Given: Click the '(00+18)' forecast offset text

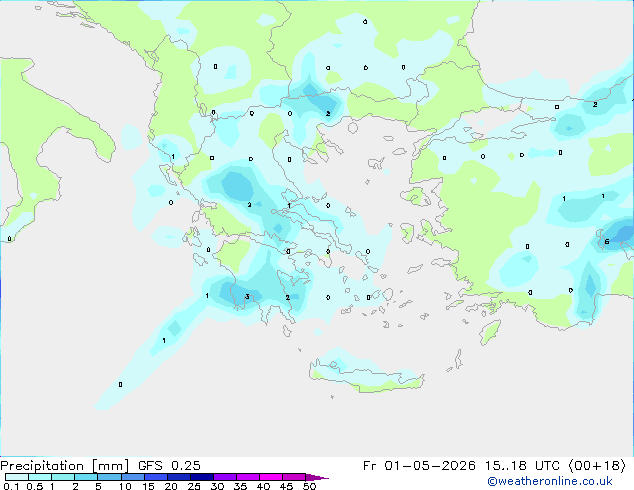Looking at the screenshot, I should (x=597, y=466).
